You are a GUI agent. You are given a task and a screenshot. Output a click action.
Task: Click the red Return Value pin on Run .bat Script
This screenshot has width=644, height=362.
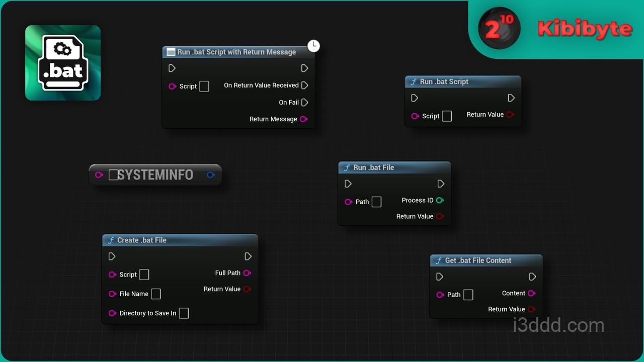(x=510, y=115)
